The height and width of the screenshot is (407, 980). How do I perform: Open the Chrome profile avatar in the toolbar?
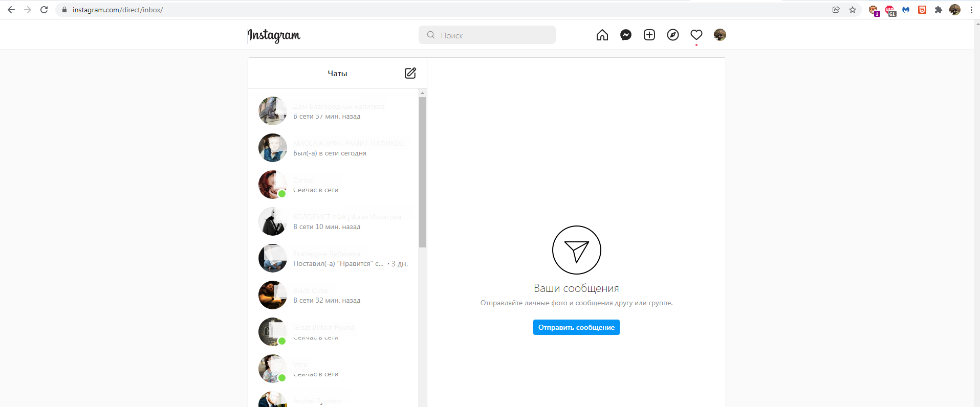point(955,10)
